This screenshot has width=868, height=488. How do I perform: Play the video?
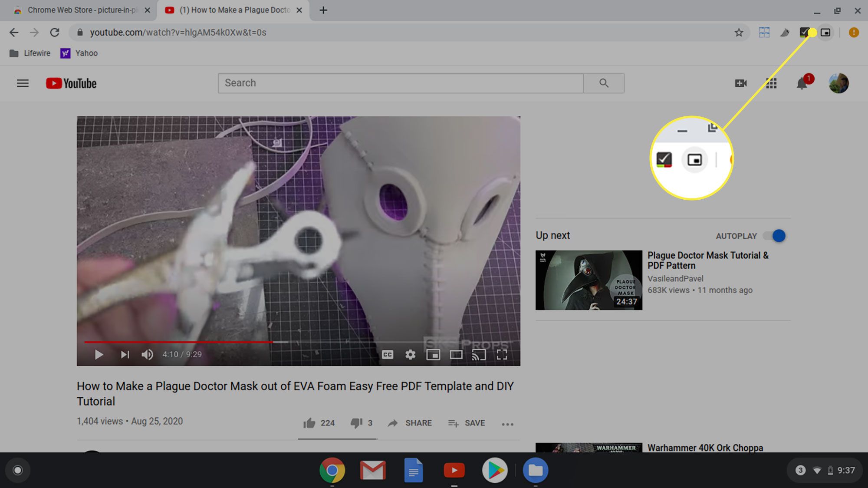coord(99,355)
